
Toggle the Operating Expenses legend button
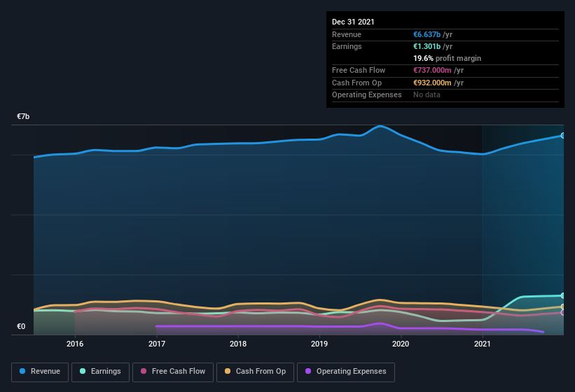coord(346,372)
